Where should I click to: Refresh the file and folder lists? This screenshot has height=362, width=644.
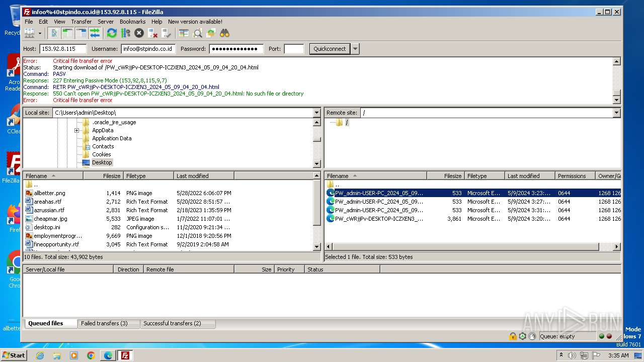point(112,33)
